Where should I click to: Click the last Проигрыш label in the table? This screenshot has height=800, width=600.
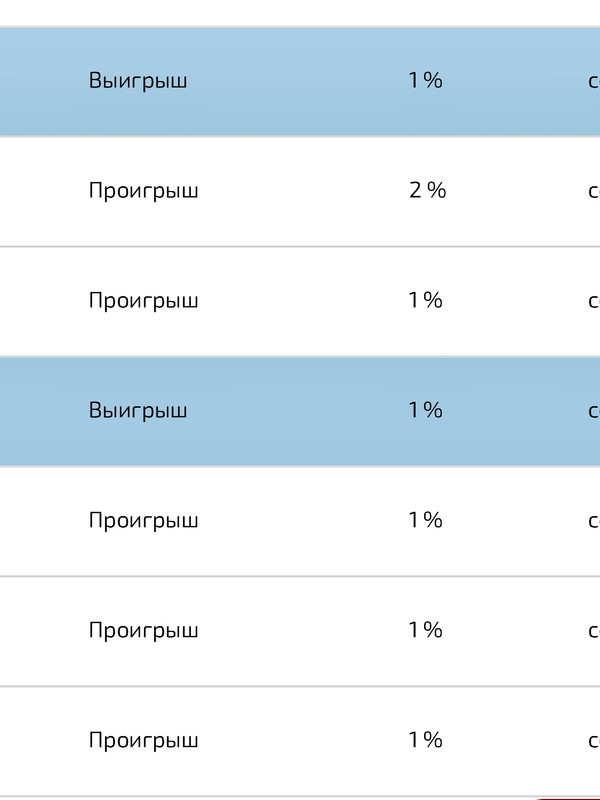143,741
